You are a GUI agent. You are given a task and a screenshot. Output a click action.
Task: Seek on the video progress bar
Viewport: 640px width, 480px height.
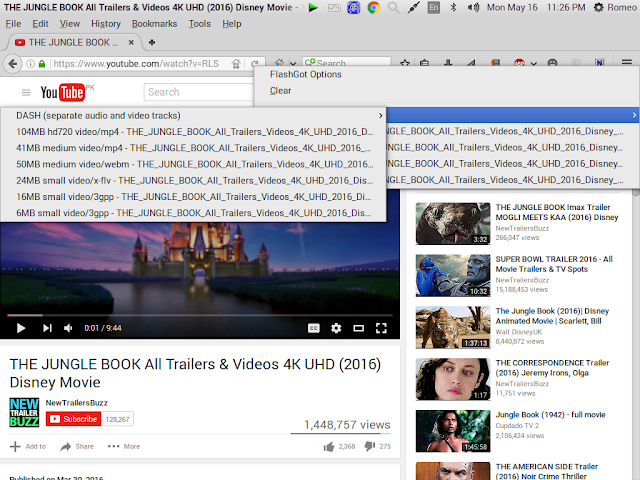point(200,315)
